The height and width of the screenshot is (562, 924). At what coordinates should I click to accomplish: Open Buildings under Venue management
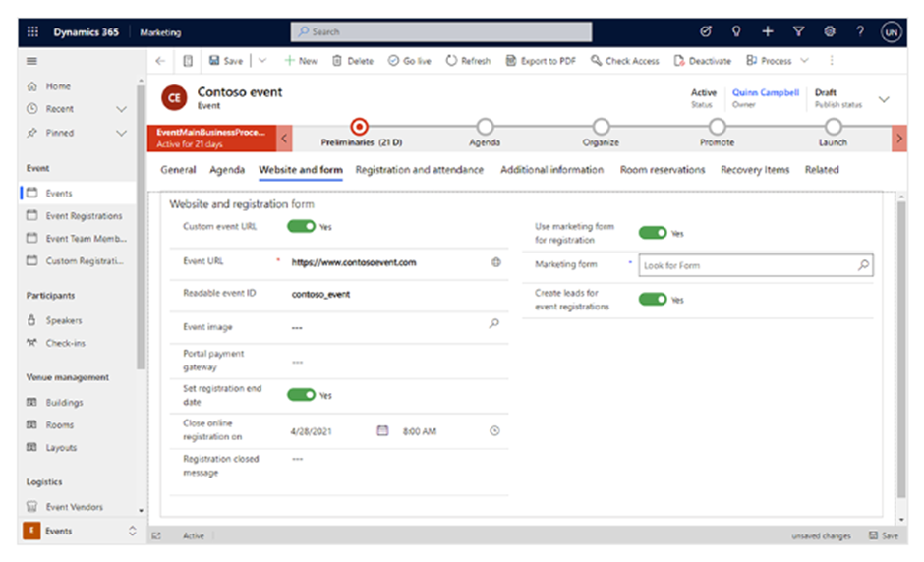pyautogui.click(x=64, y=403)
